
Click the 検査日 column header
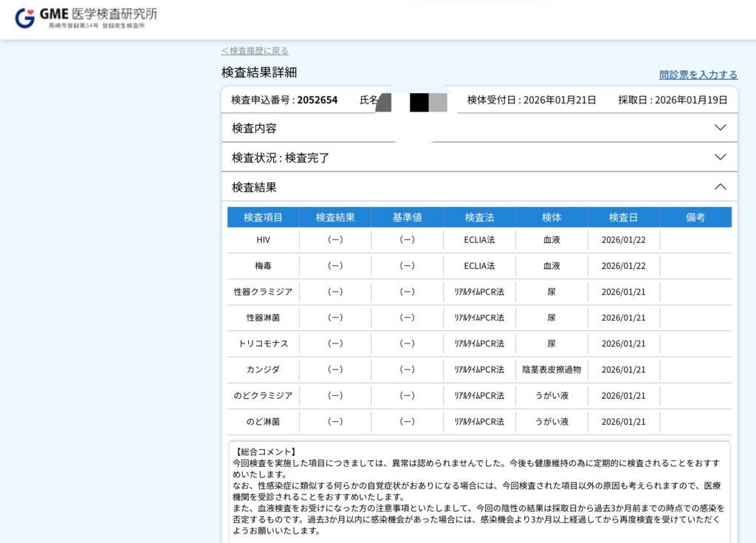pos(623,217)
